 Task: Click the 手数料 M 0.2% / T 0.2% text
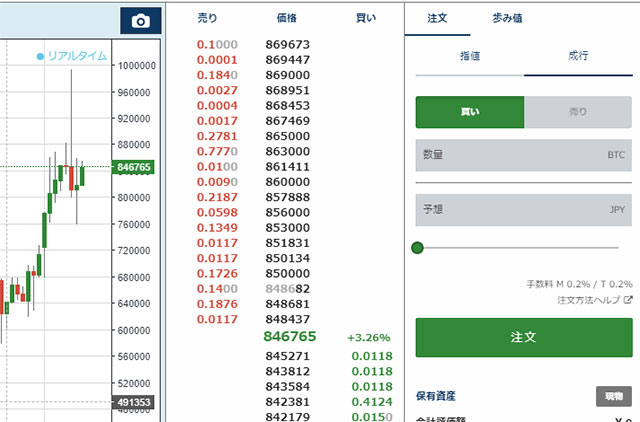(580, 284)
